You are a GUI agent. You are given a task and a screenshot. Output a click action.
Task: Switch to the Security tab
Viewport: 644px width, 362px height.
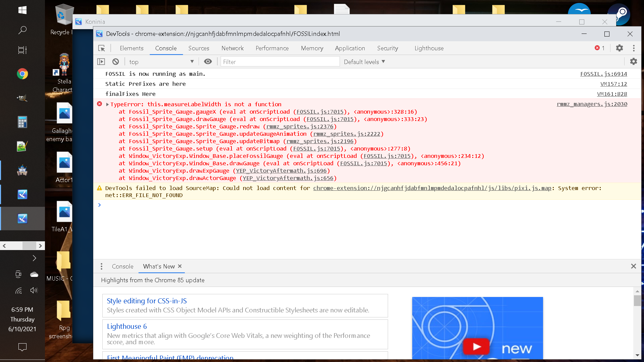click(387, 48)
